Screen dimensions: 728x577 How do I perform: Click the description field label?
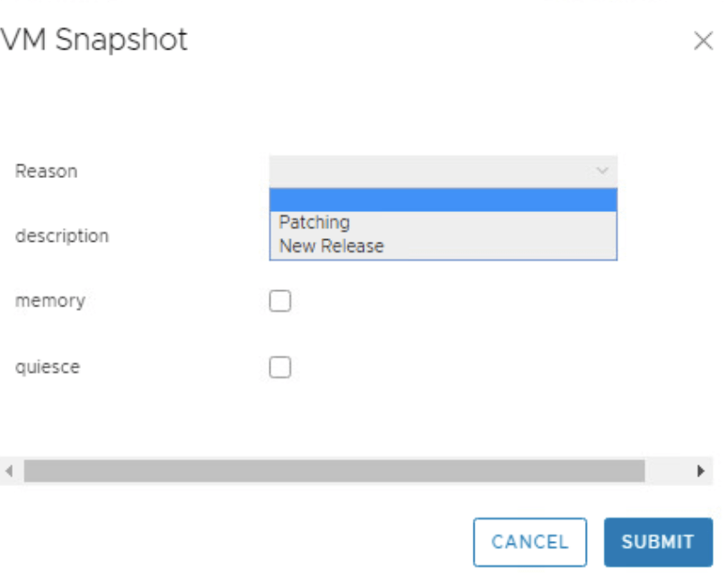[62, 235]
